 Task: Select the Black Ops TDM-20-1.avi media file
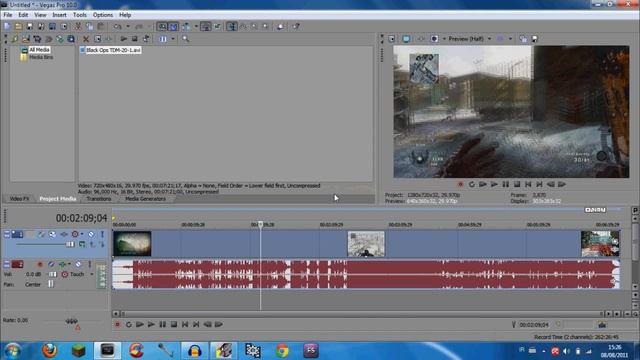pos(113,50)
